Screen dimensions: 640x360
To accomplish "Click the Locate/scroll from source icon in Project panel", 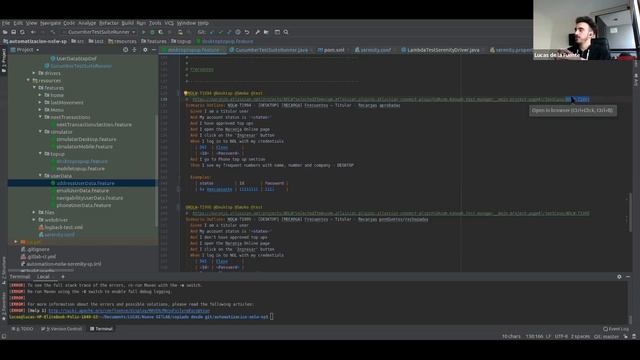I will (x=125, y=50).
